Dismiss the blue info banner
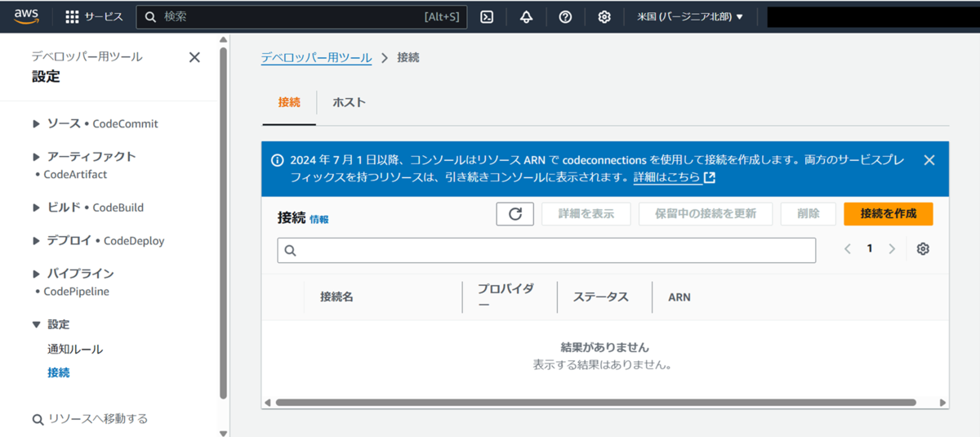The image size is (980, 437). 929,160
